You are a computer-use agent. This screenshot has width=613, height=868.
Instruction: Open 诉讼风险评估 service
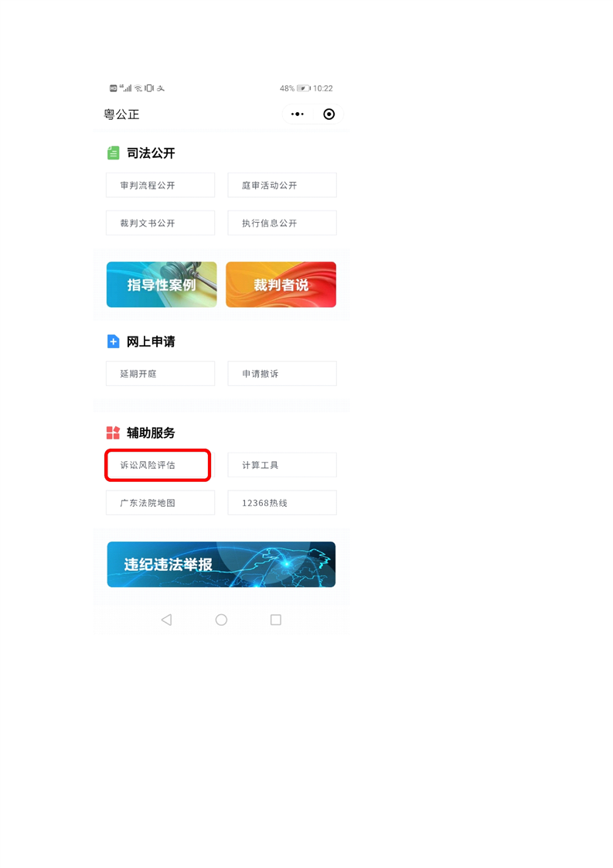(158, 465)
